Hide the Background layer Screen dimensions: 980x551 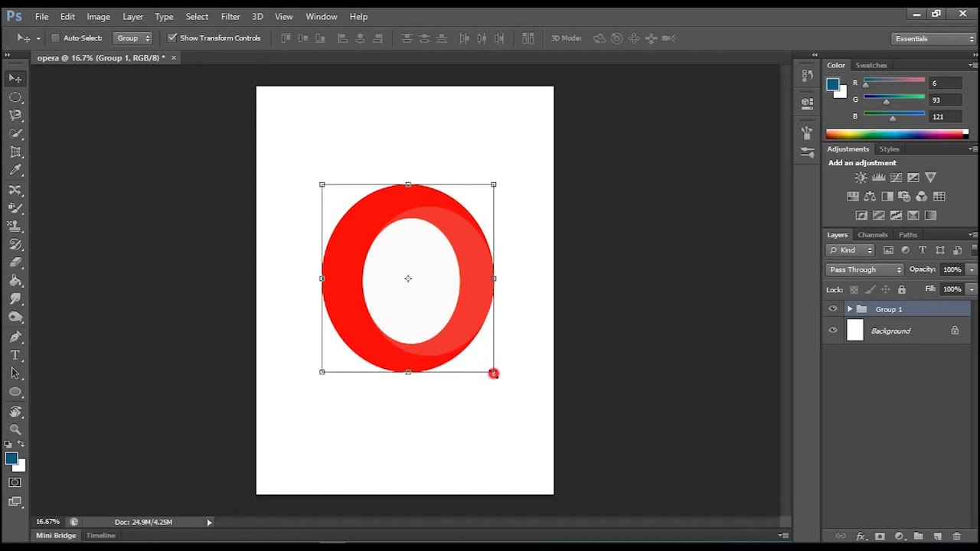(x=833, y=331)
